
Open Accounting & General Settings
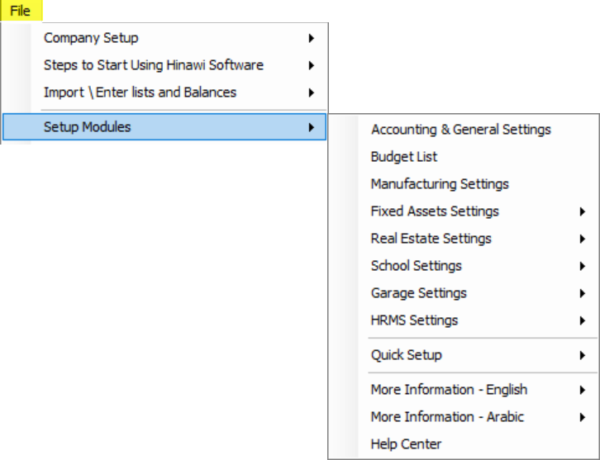(464, 129)
